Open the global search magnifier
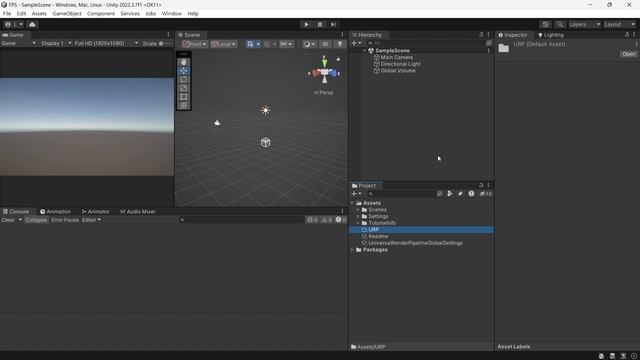The image size is (640, 360). coord(560,24)
